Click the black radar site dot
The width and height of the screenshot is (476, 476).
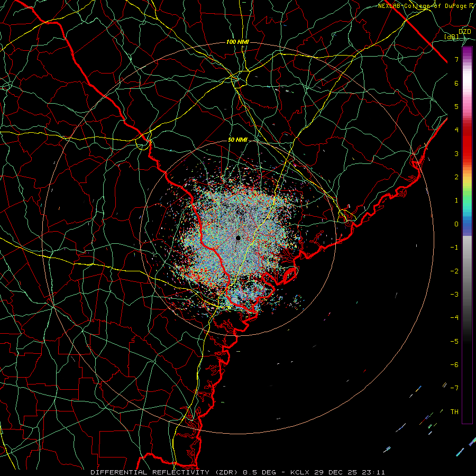click(239, 237)
